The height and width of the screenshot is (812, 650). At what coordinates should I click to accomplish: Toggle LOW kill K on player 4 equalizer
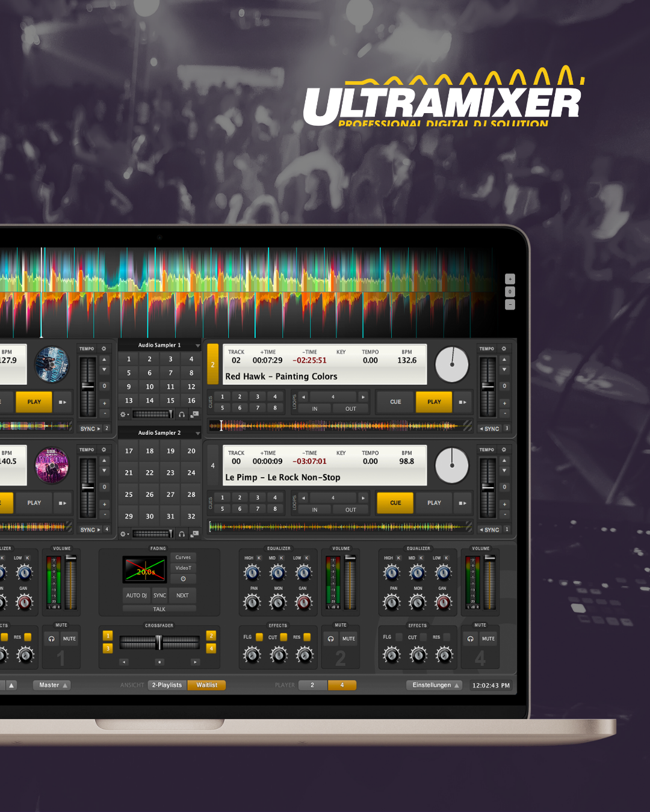tap(447, 558)
